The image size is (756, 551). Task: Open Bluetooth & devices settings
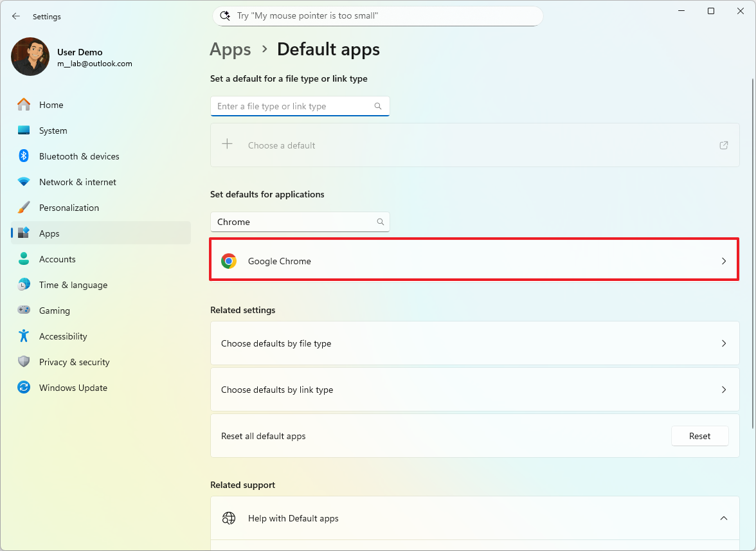click(79, 156)
